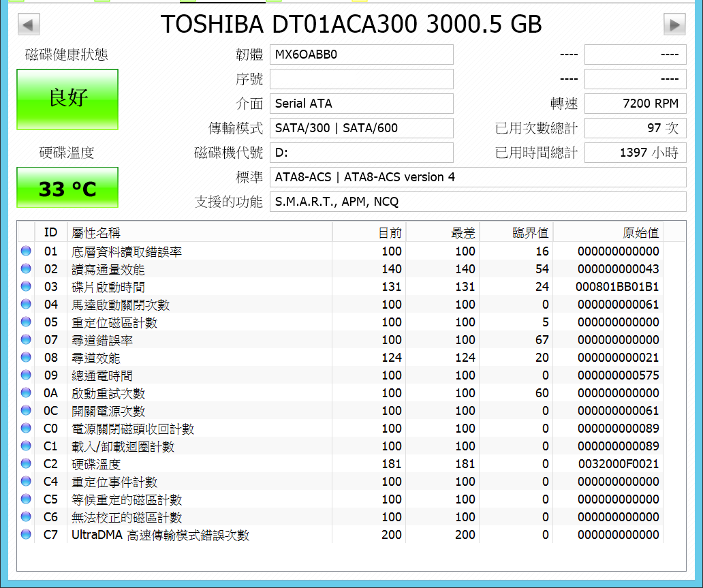The height and width of the screenshot is (588, 703).
Task: Click status dot for attribute C0
Action: click(26, 428)
